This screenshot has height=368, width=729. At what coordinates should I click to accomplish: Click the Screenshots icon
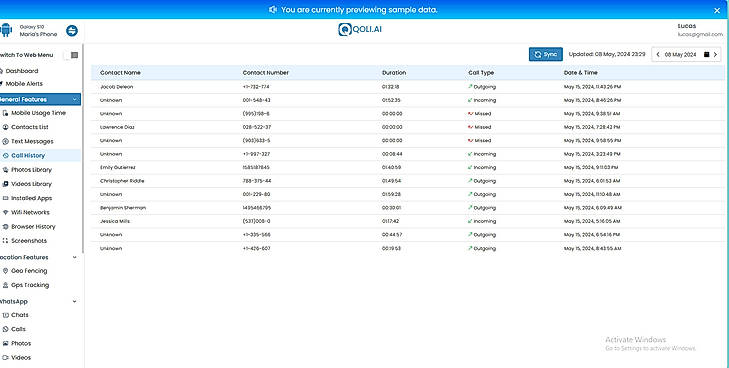(6, 241)
